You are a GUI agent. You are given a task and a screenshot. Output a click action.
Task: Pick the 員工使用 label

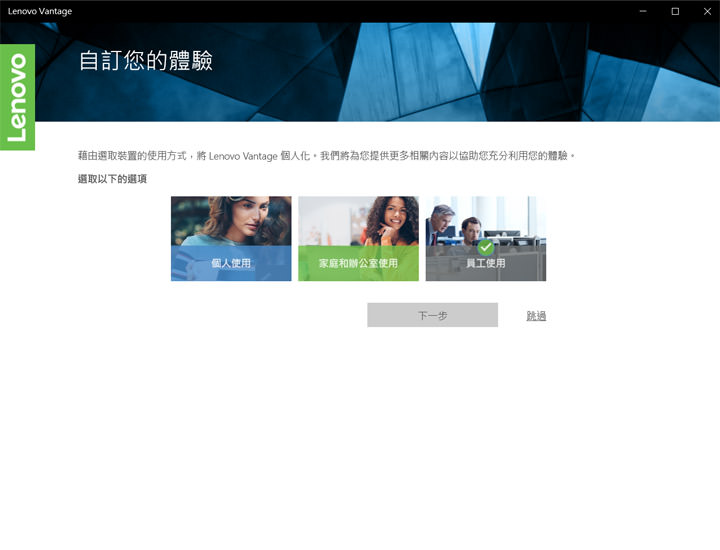(x=486, y=264)
